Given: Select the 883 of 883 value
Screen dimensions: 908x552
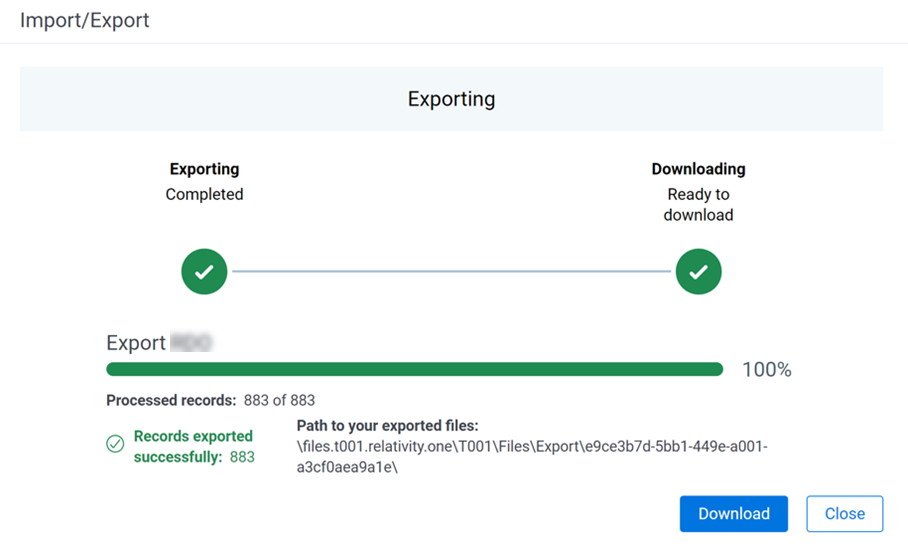Looking at the screenshot, I should 279,400.
